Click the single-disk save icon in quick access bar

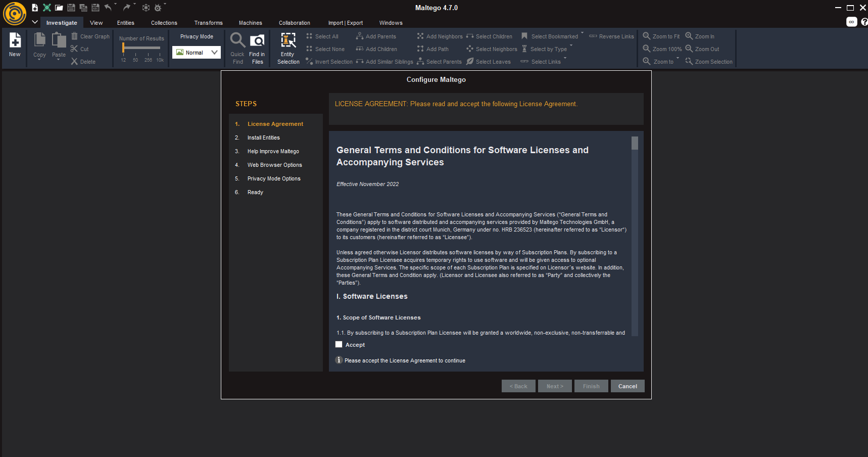click(x=71, y=8)
